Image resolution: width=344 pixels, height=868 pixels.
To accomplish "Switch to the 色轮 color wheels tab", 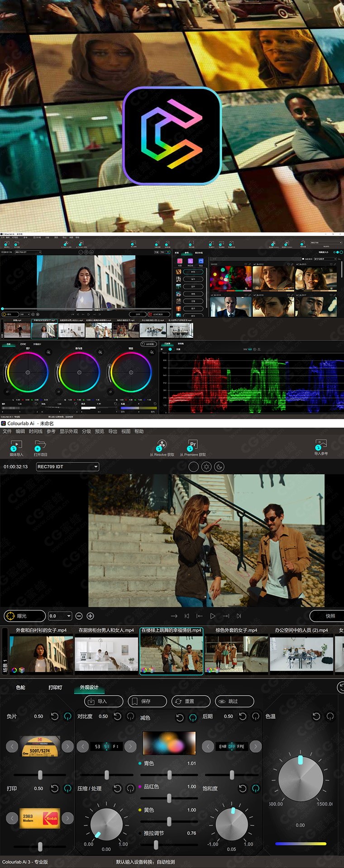I will (21, 687).
